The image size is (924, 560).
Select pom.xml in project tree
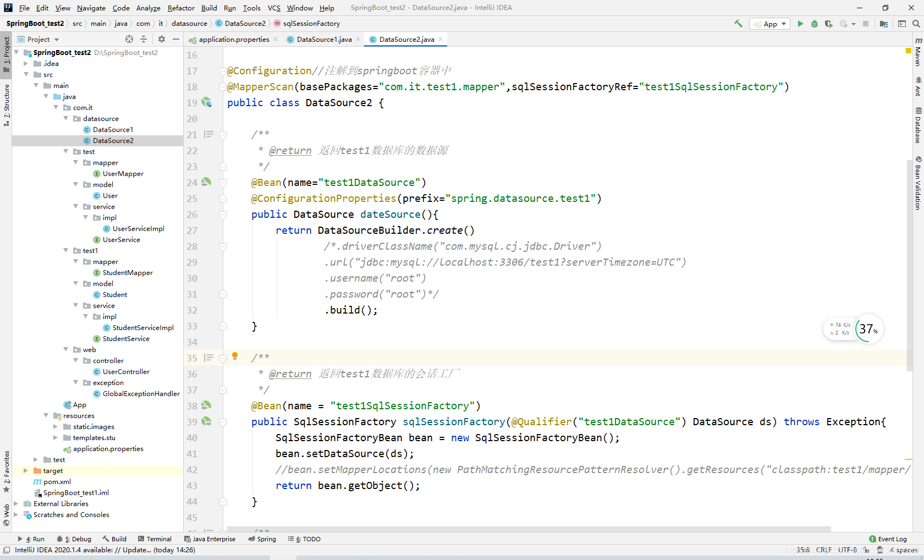click(x=52, y=481)
